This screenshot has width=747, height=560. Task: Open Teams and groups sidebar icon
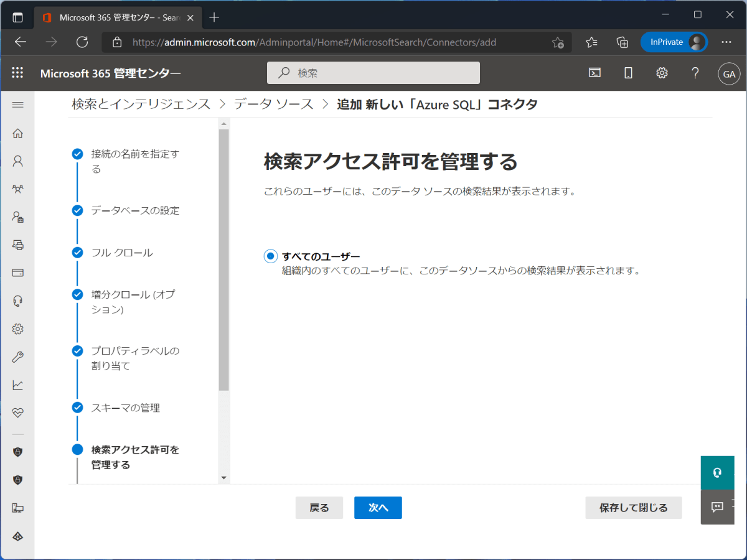pyautogui.click(x=17, y=189)
